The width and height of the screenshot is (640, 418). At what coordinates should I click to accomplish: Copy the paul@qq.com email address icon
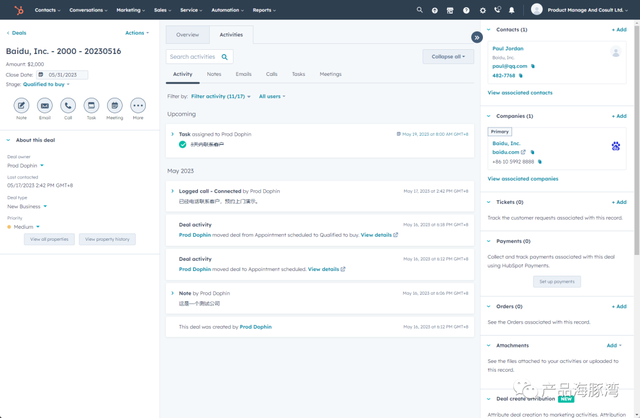(533, 66)
